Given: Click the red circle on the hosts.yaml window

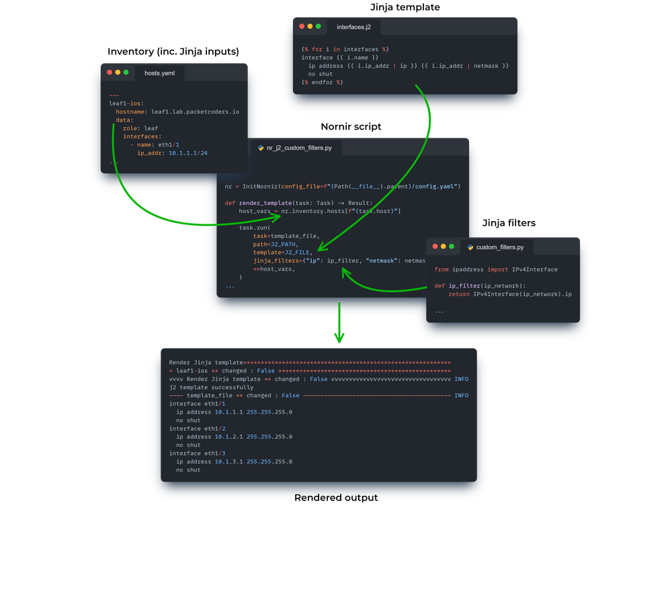Looking at the screenshot, I should pyautogui.click(x=108, y=73).
